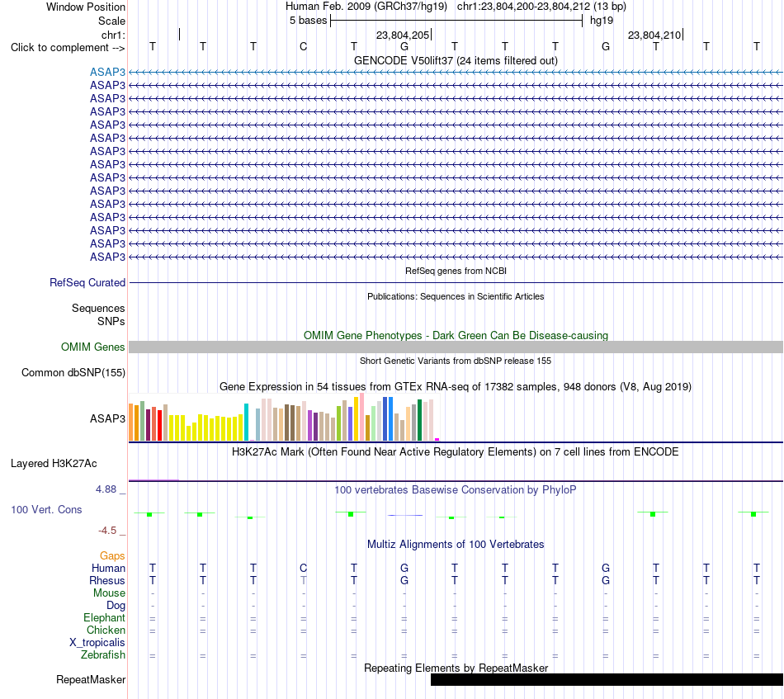Screen dimensions: 784x699
Task: Select the Rhesus alignment row label
Action: tap(107, 580)
